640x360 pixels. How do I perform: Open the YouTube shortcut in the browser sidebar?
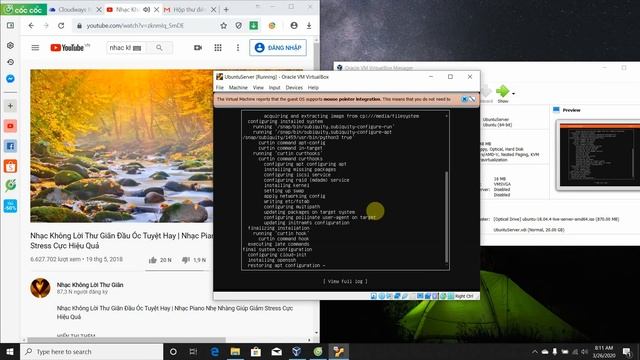click(11, 126)
